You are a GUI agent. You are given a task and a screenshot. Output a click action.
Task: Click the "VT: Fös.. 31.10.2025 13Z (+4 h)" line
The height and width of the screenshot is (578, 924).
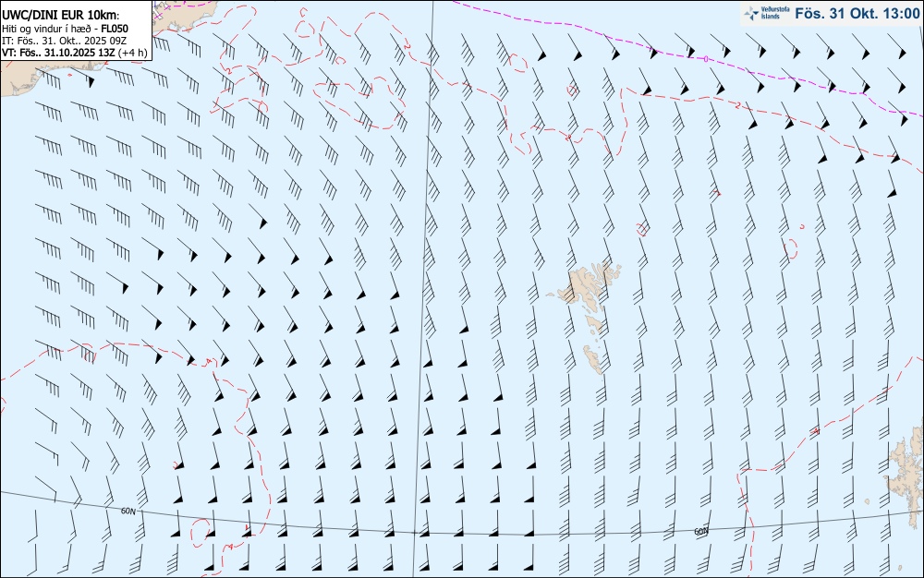click(x=75, y=53)
